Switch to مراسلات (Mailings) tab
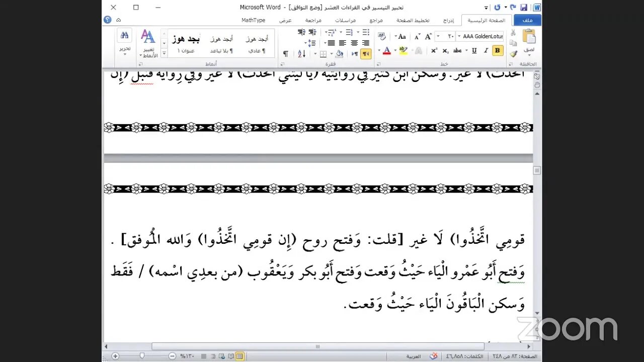The height and width of the screenshot is (362, 644). [346, 20]
